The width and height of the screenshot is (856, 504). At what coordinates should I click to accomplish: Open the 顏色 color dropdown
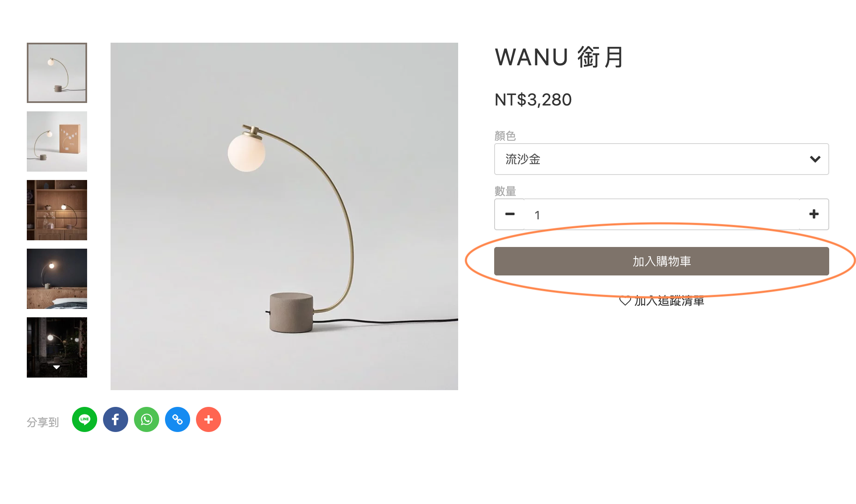pos(661,159)
